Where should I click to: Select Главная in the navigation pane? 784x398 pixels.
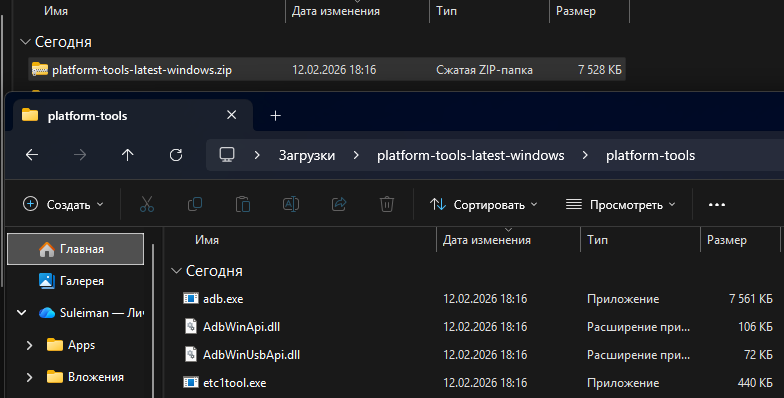point(76,249)
